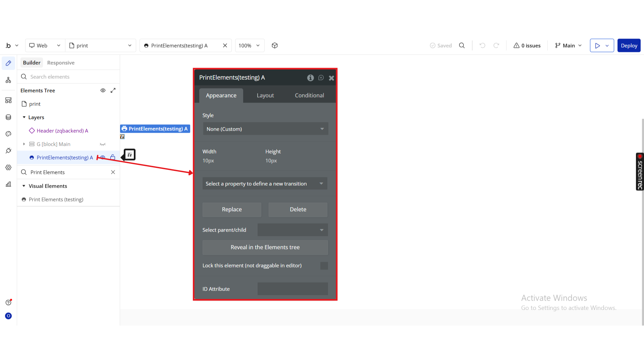644x362 pixels.
Task: Click the ID Attribute input field
Action: [292, 289]
